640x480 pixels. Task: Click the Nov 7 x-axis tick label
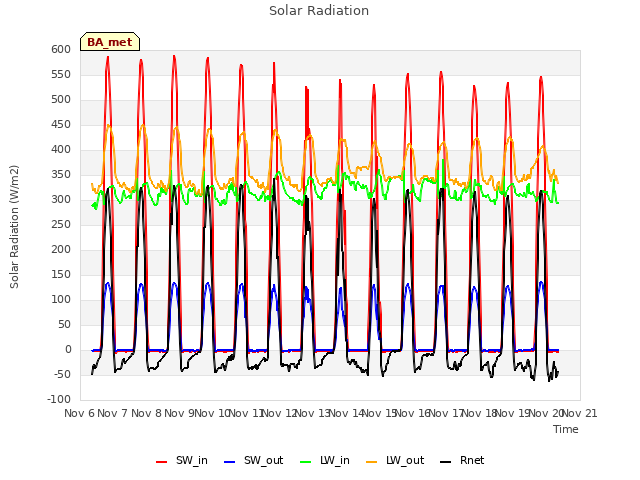(x=113, y=413)
